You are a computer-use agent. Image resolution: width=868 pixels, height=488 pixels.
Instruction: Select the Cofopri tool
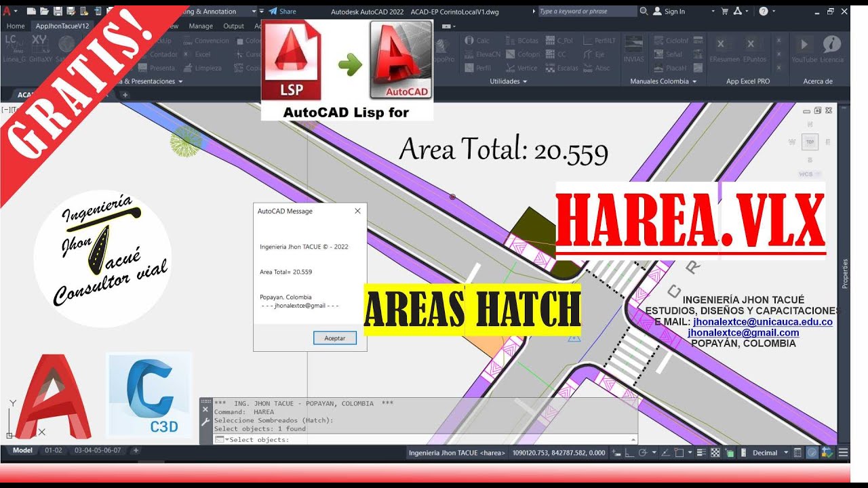point(523,54)
